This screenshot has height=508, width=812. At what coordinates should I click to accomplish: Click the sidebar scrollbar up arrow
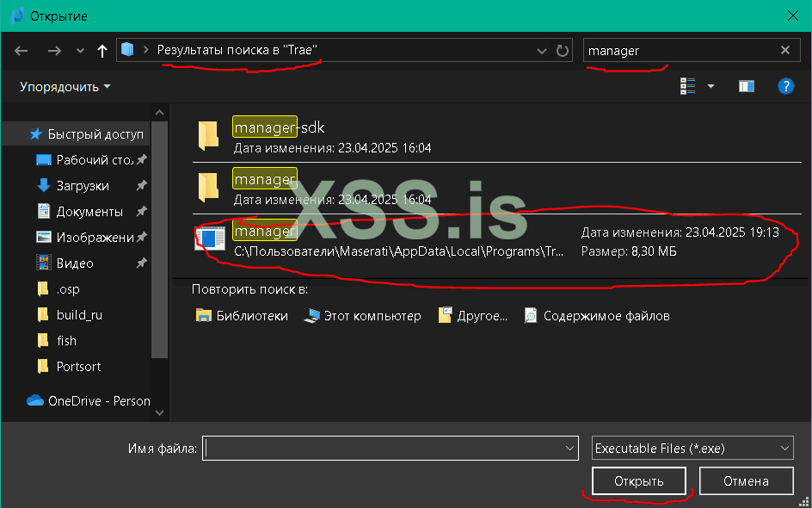[x=159, y=113]
